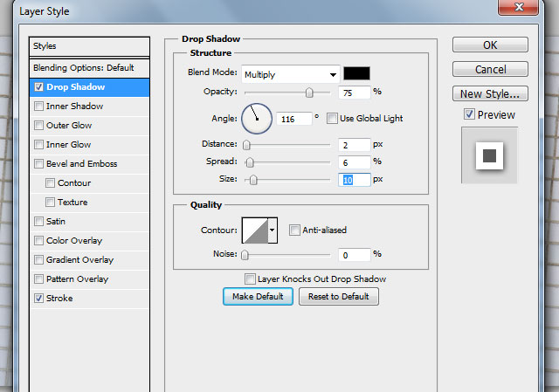This screenshot has height=392, width=559.
Task: Select the Stroke effect label
Action: 59,299
